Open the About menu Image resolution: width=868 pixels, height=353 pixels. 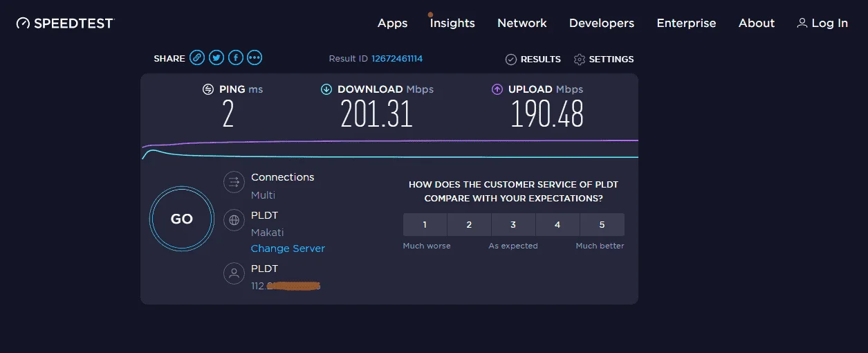pyautogui.click(x=757, y=23)
